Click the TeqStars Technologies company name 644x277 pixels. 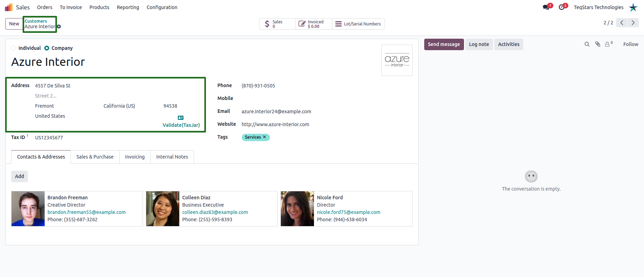[599, 7]
